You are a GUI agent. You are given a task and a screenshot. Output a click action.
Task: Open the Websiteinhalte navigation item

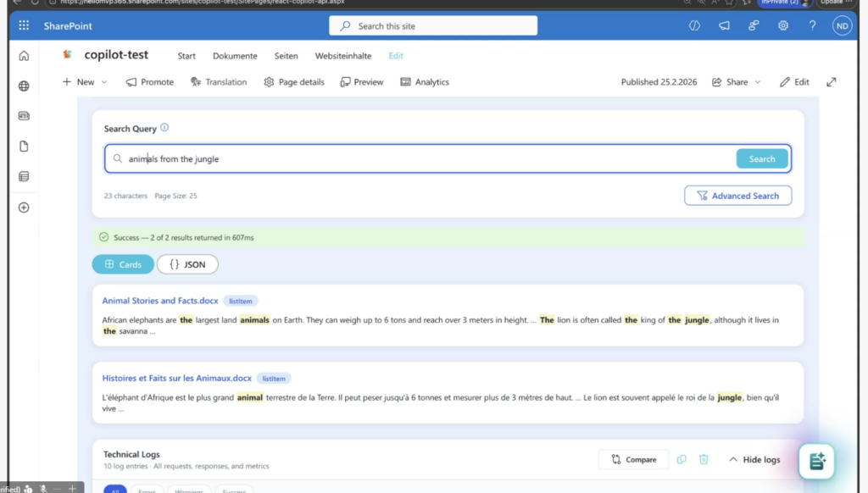(x=343, y=56)
